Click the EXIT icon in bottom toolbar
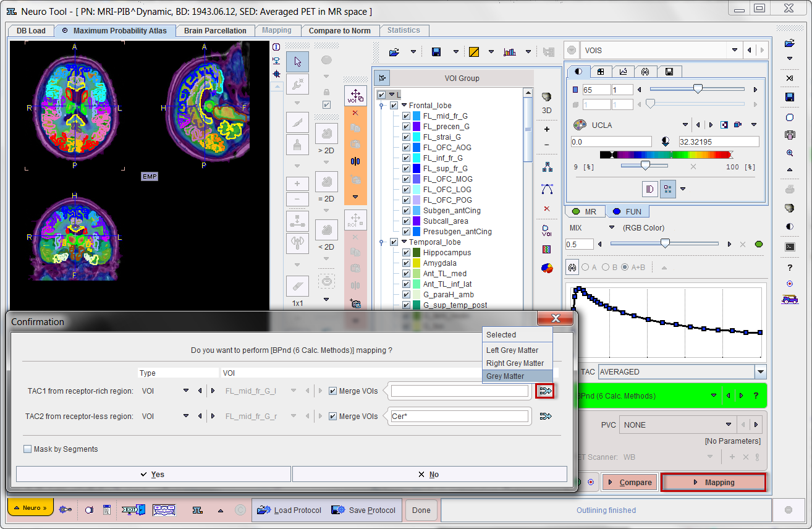The height and width of the screenshot is (529, 812). pos(133,510)
